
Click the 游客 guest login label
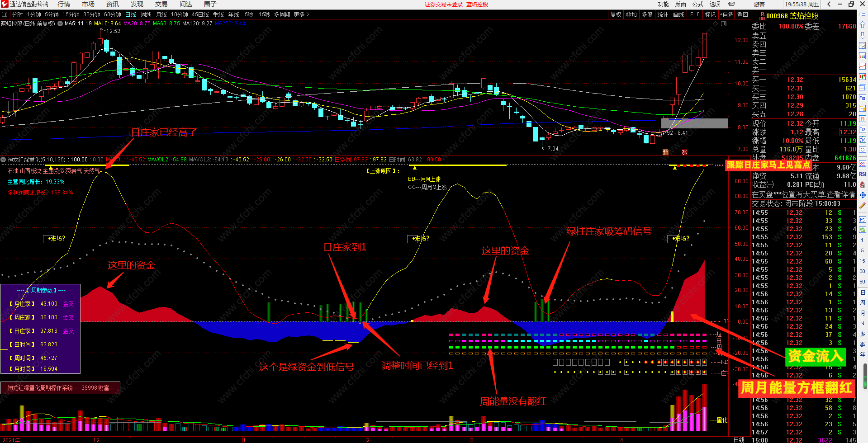click(x=759, y=4)
